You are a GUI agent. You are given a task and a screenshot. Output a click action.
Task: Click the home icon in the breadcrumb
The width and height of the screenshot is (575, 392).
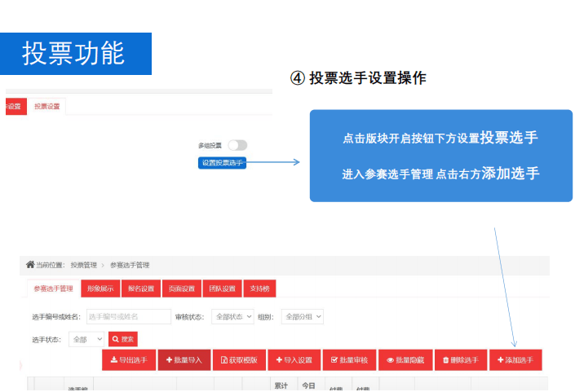(x=30, y=265)
